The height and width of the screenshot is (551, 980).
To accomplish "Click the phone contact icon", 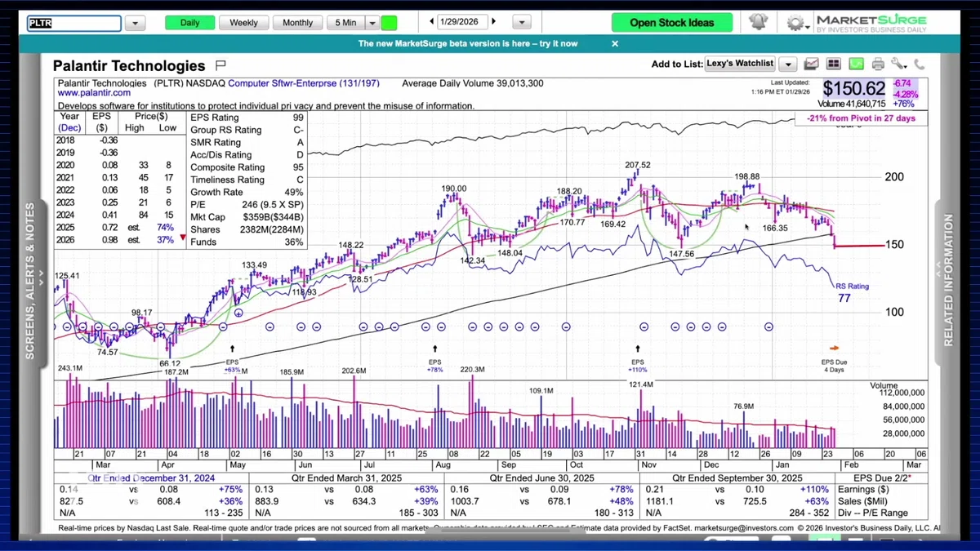I will point(919,64).
